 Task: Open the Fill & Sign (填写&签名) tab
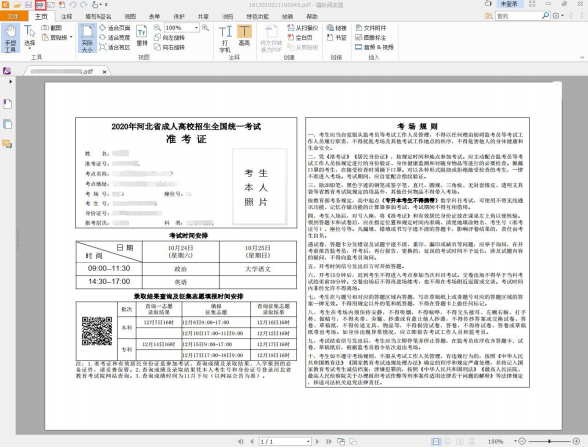click(x=98, y=16)
